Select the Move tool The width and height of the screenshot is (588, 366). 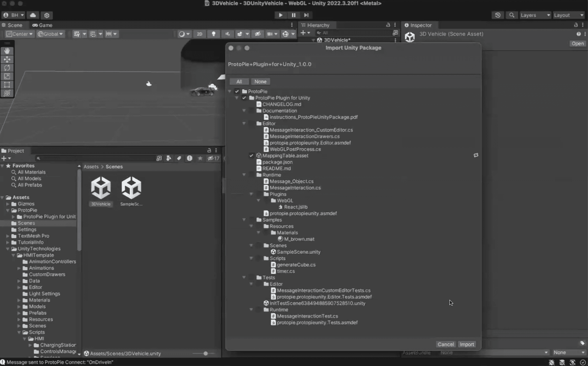click(7, 59)
